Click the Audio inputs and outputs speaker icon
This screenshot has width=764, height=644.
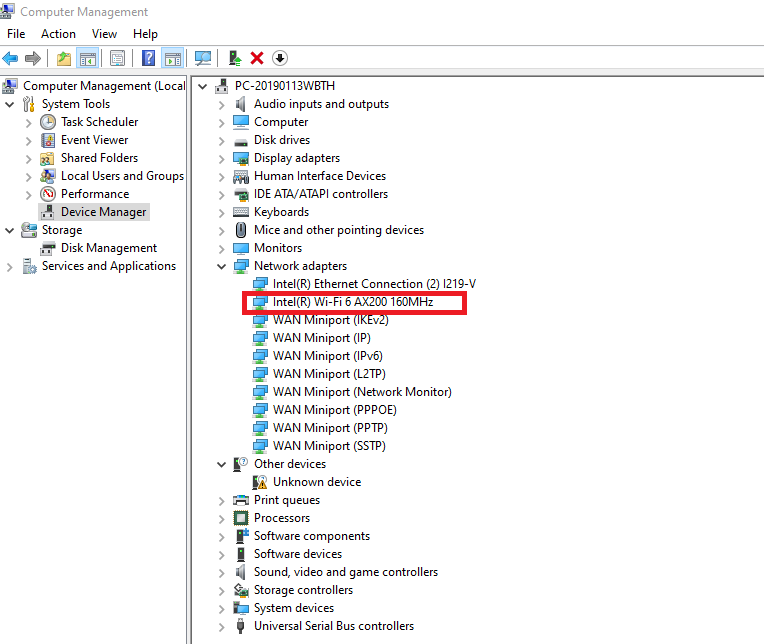point(240,104)
